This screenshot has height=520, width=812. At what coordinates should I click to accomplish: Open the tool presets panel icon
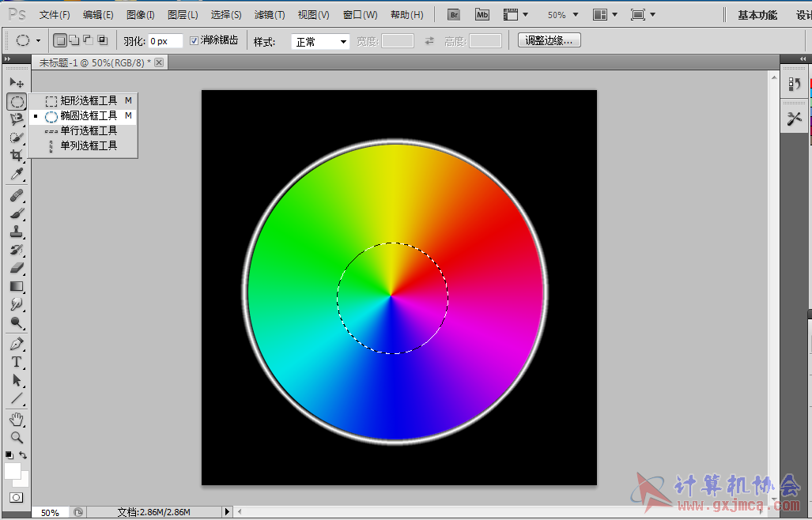pyautogui.click(x=795, y=119)
